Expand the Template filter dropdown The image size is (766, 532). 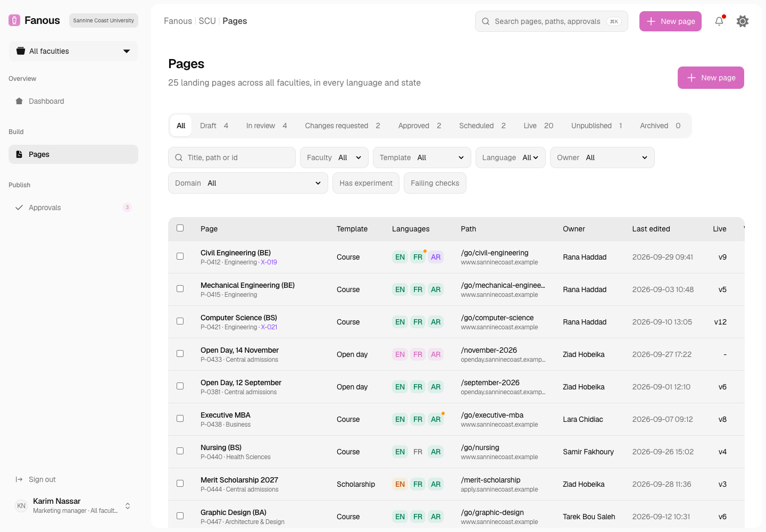tap(422, 157)
